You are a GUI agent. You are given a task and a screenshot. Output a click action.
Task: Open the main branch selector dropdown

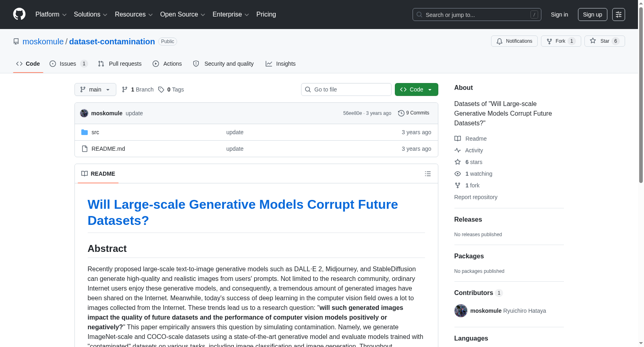pyautogui.click(x=95, y=89)
